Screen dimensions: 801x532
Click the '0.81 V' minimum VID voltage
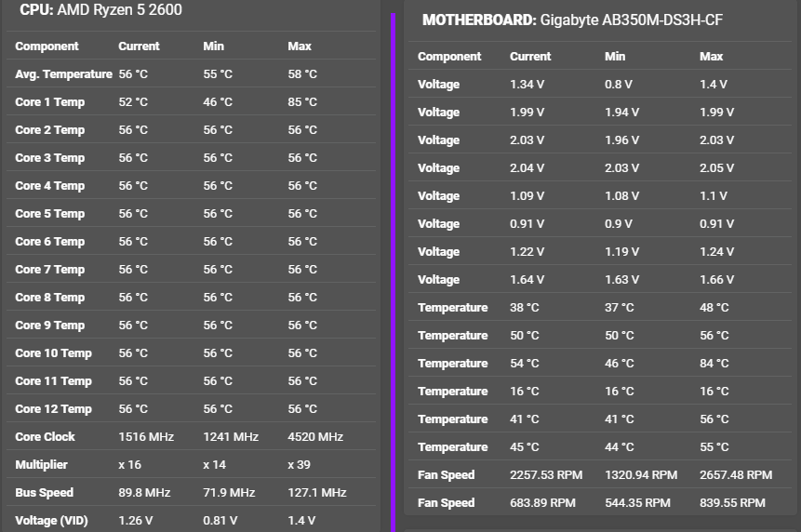click(x=220, y=520)
